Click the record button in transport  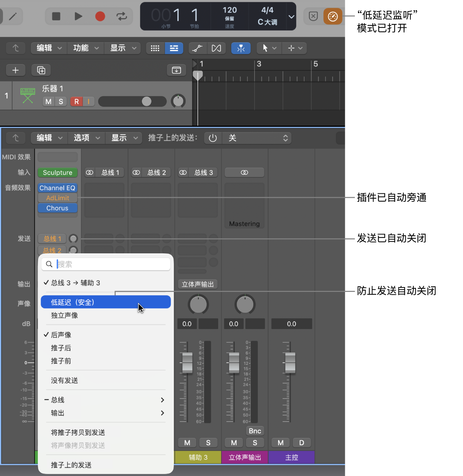click(x=100, y=16)
